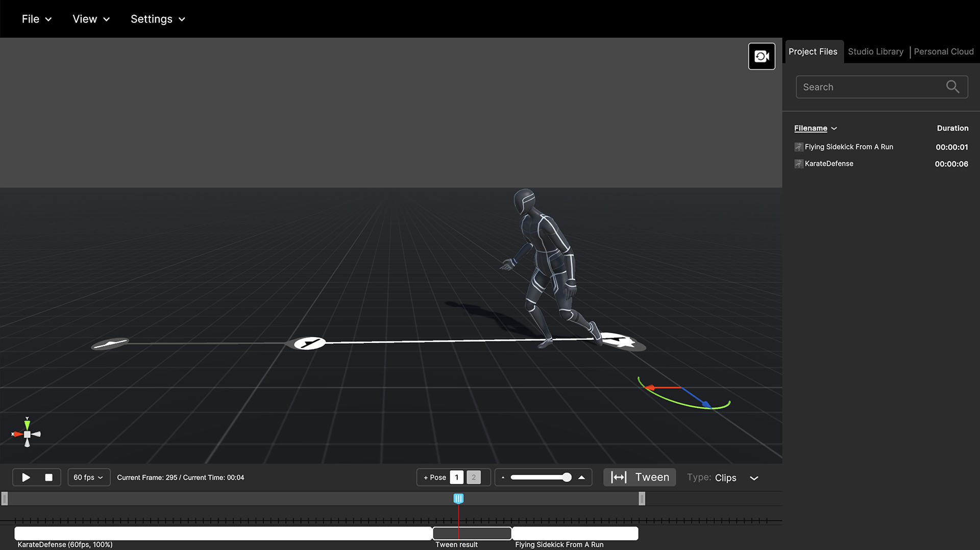Open the 60 fps dropdown
Viewport: 980px width, 550px height.
point(88,478)
